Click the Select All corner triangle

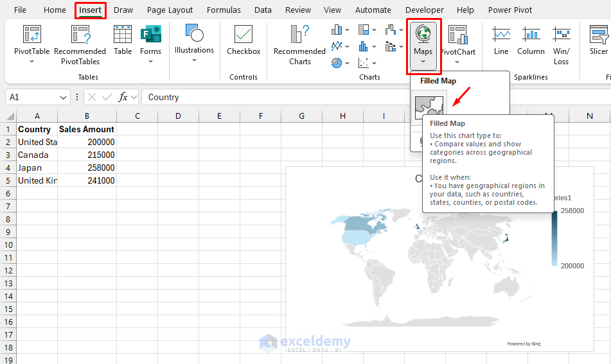point(10,116)
